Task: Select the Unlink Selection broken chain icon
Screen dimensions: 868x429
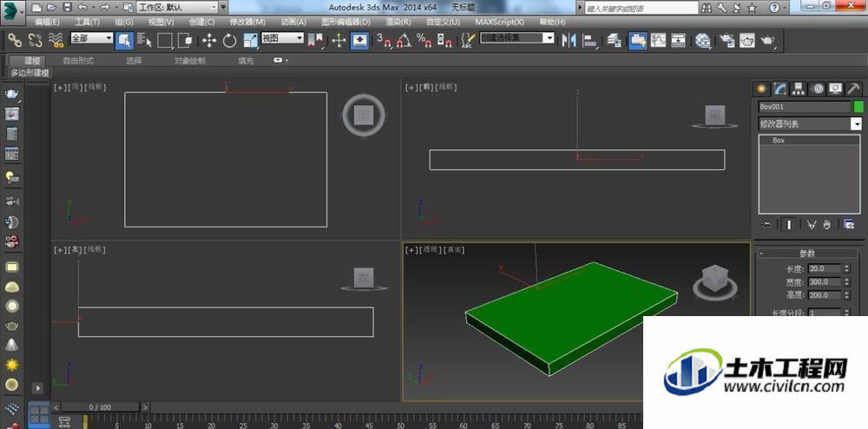Action: click(35, 40)
